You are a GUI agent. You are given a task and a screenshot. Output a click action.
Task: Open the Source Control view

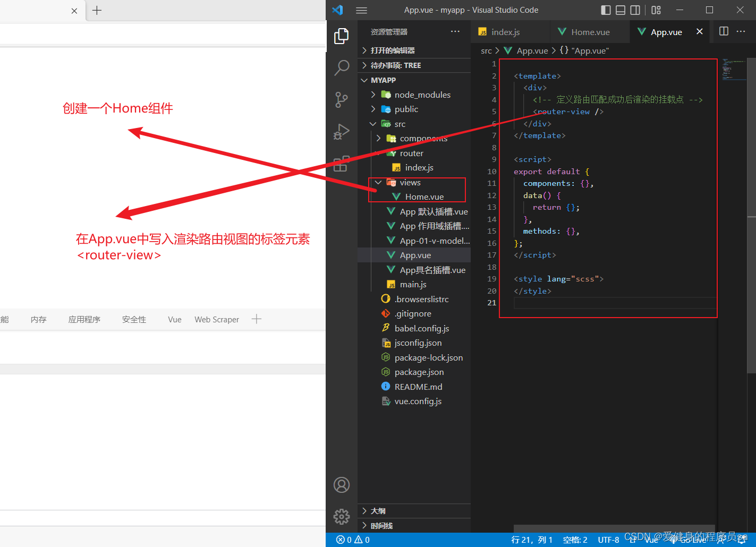coord(341,100)
